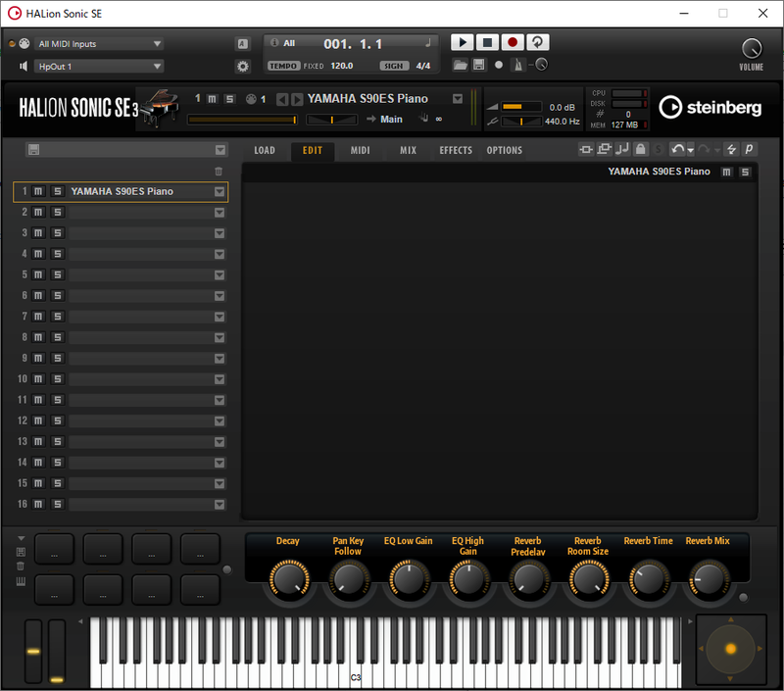Click the Main output routing label
This screenshot has width=784, height=691.
pyautogui.click(x=391, y=120)
